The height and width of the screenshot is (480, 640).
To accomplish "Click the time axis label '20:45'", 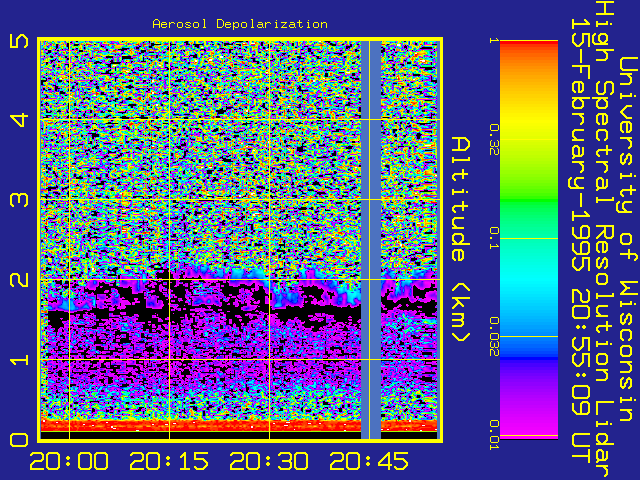I will coord(369,461).
